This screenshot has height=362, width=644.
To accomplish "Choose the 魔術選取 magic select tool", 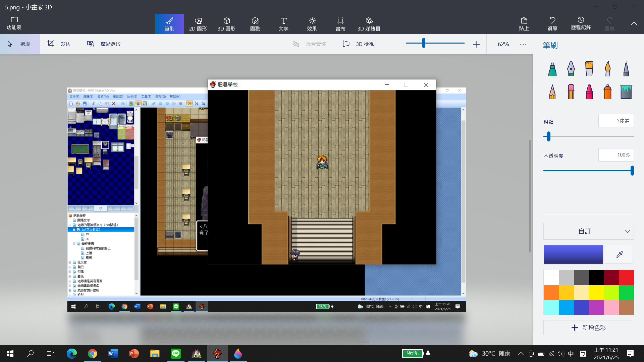I will click(104, 44).
